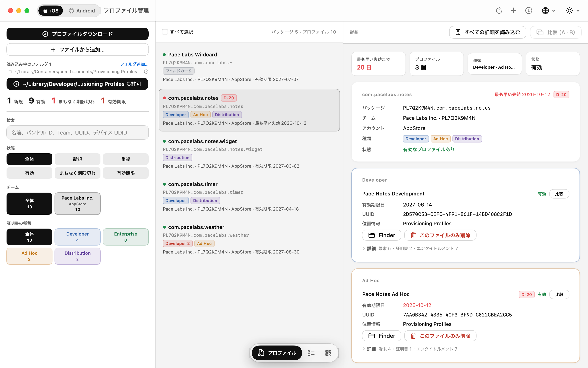Screen dimensions: 588x368
Task: Click 比較 for Pace Notes Development
Action: point(559,194)
